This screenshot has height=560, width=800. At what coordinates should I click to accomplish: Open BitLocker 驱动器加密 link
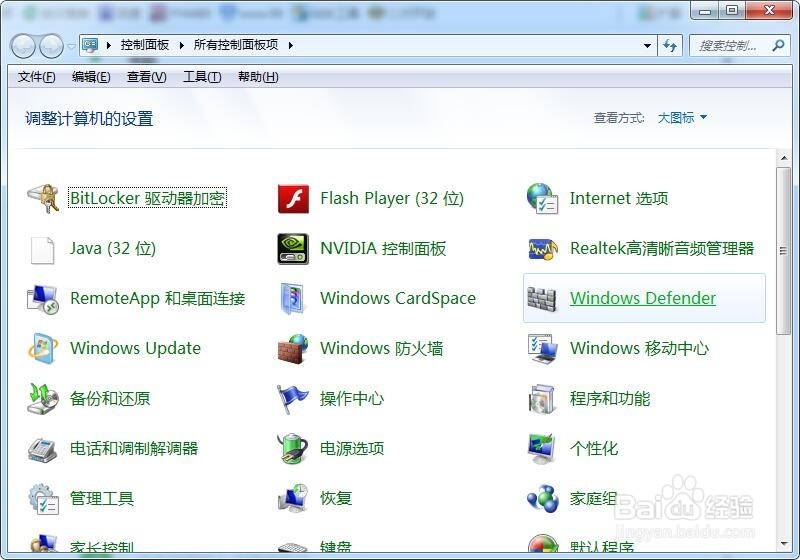tap(147, 198)
